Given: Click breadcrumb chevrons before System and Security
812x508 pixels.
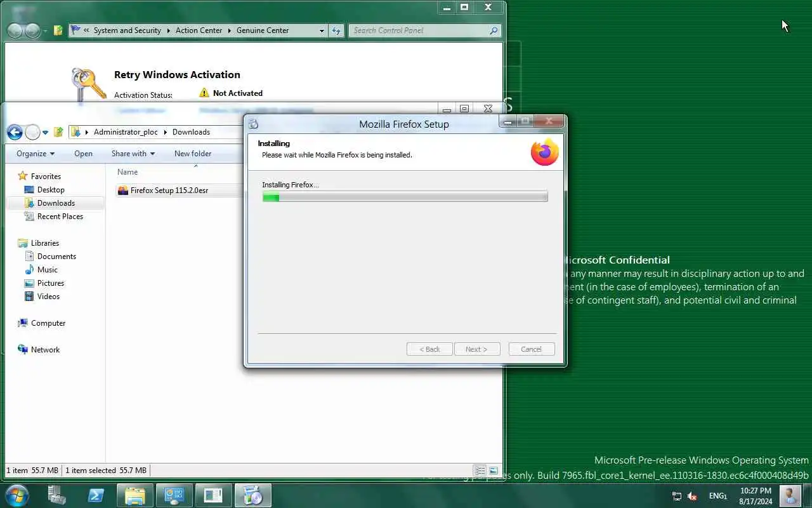Looking at the screenshot, I should pyautogui.click(x=86, y=30).
